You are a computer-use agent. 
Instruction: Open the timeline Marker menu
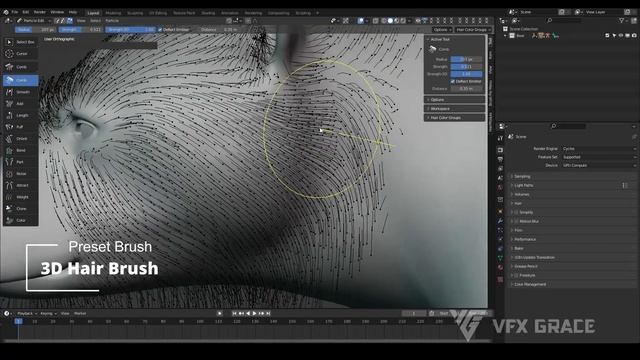click(x=80, y=313)
